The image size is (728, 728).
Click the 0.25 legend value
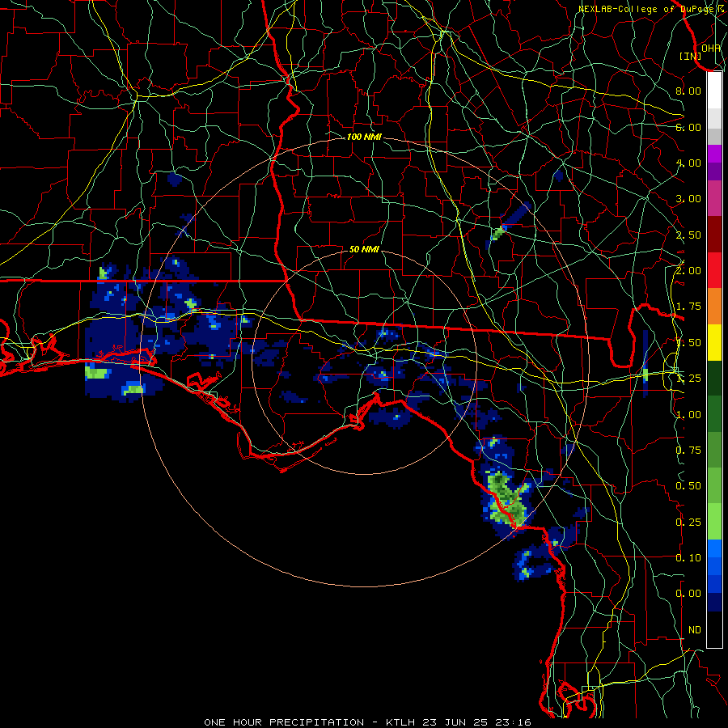pos(688,523)
